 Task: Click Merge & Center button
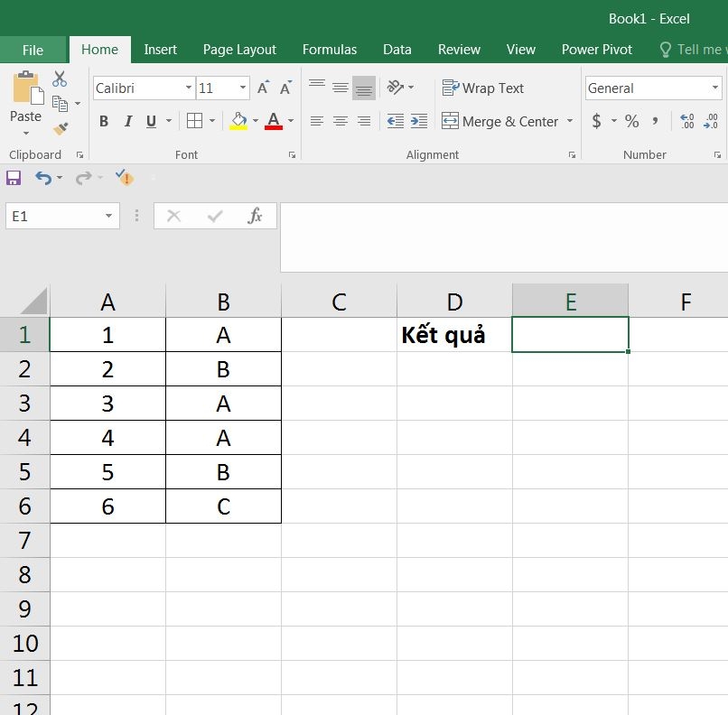[500, 121]
